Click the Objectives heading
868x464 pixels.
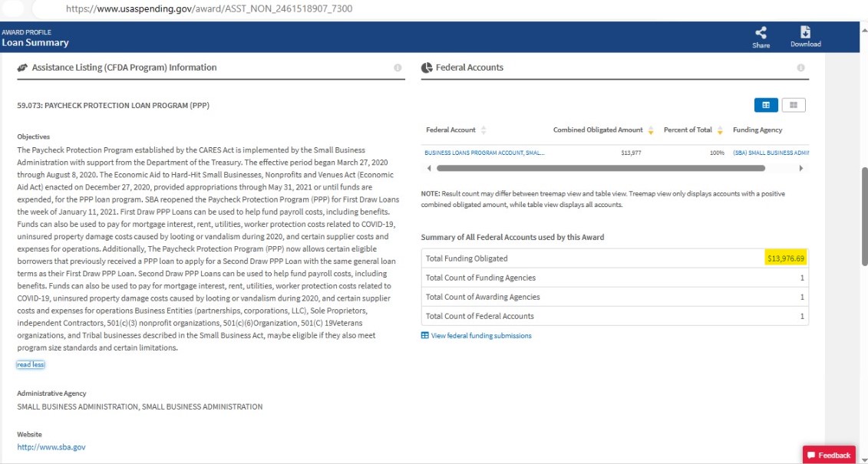34,137
